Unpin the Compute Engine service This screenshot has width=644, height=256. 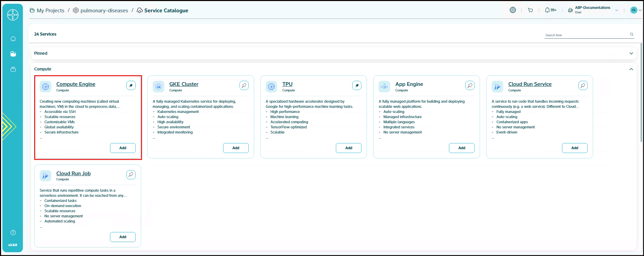[131, 86]
